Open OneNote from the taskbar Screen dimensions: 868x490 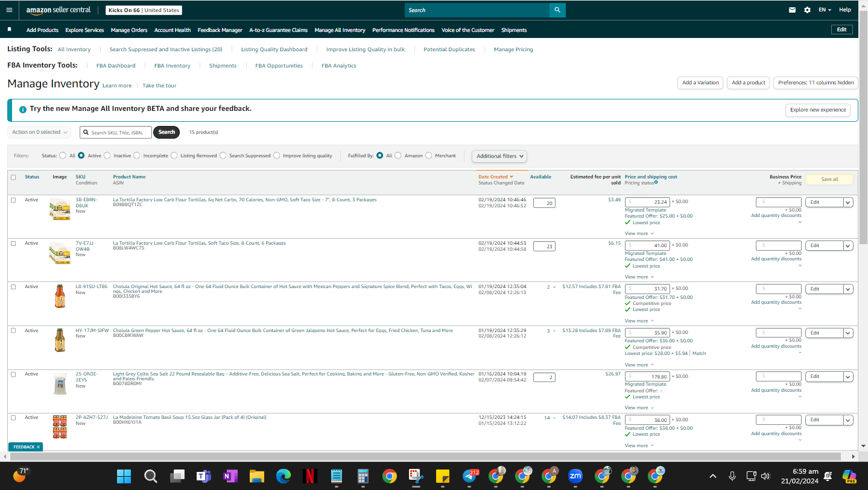[230, 476]
